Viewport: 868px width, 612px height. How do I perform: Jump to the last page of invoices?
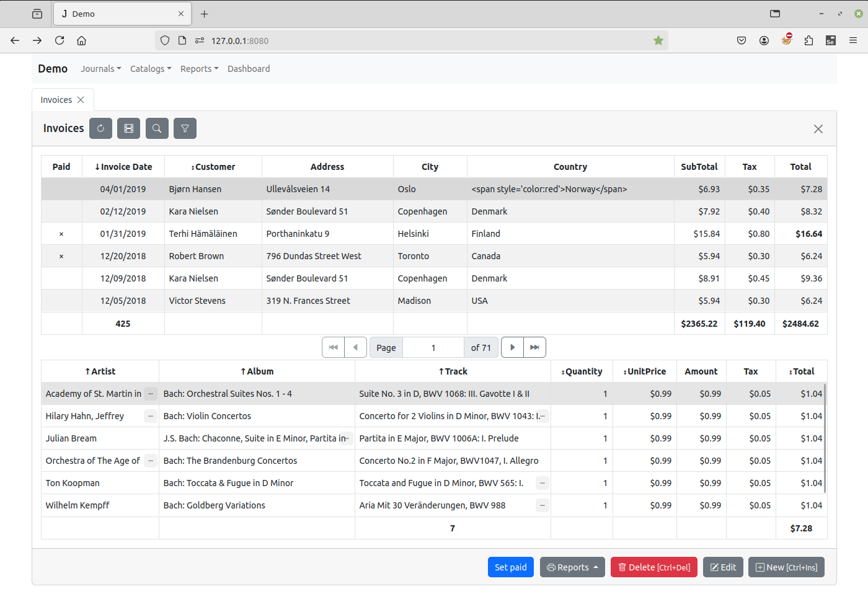[x=534, y=347]
